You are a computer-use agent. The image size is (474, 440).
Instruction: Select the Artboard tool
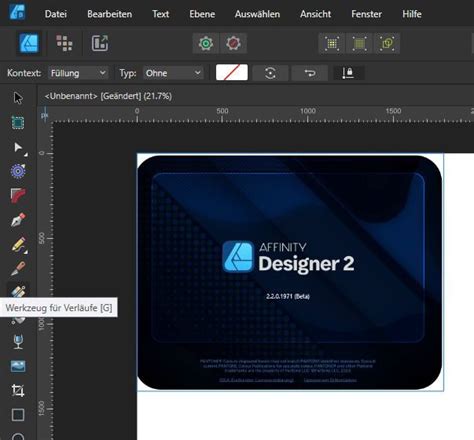point(18,123)
